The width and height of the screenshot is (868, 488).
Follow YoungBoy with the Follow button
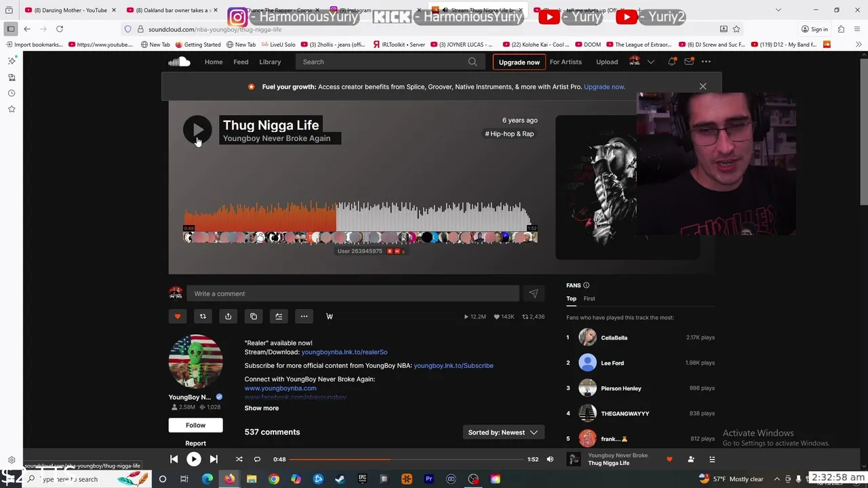(x=195, y=425)
